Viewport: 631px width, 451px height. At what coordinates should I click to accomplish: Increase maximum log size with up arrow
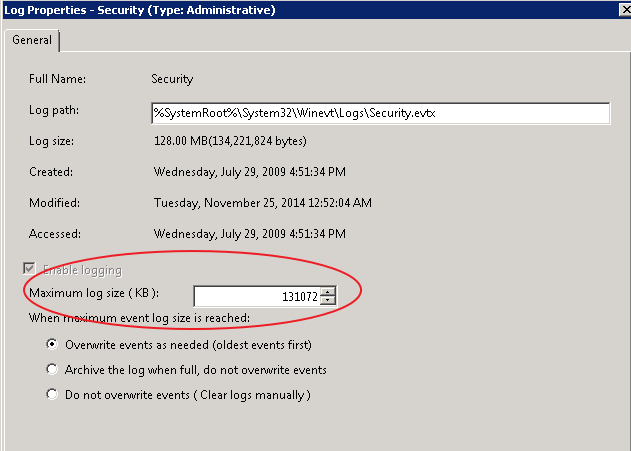[x=328, y=291]
